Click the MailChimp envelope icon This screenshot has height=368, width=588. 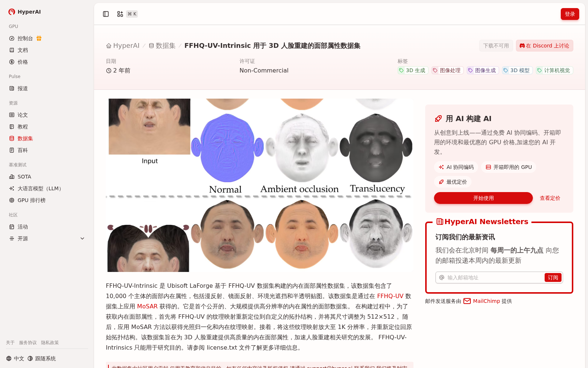(467, 301)
